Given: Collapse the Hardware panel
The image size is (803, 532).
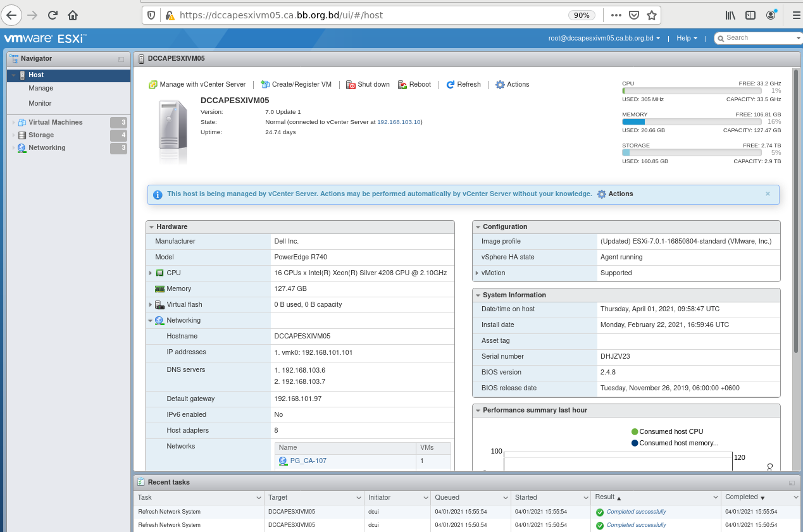Looking at the screenshot, I should (x=151, y=227).
